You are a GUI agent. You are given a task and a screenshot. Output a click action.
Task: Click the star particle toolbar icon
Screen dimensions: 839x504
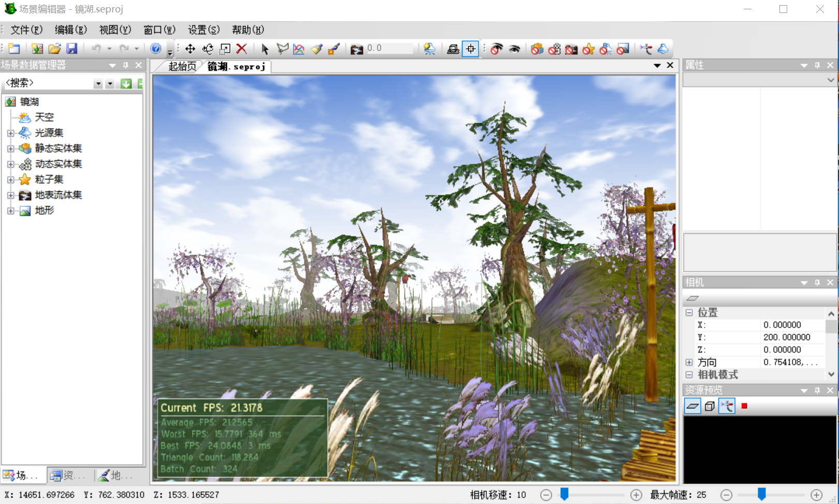[588, 49]
